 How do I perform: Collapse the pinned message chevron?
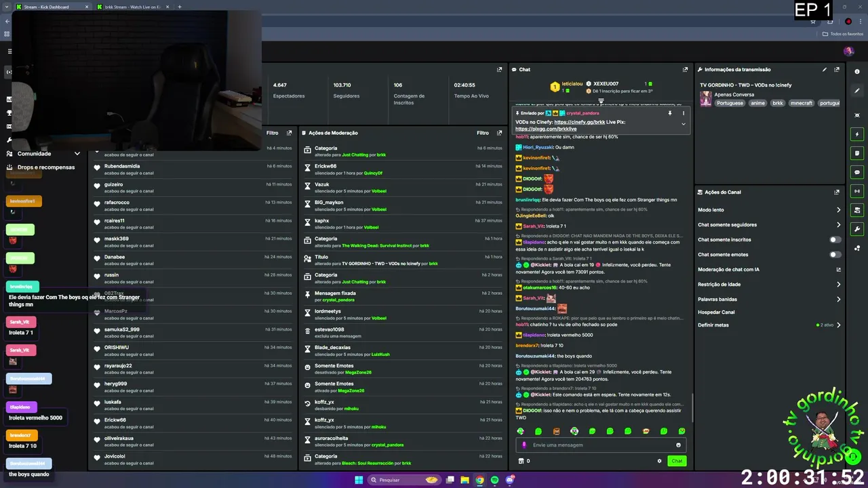coord(683,124)
